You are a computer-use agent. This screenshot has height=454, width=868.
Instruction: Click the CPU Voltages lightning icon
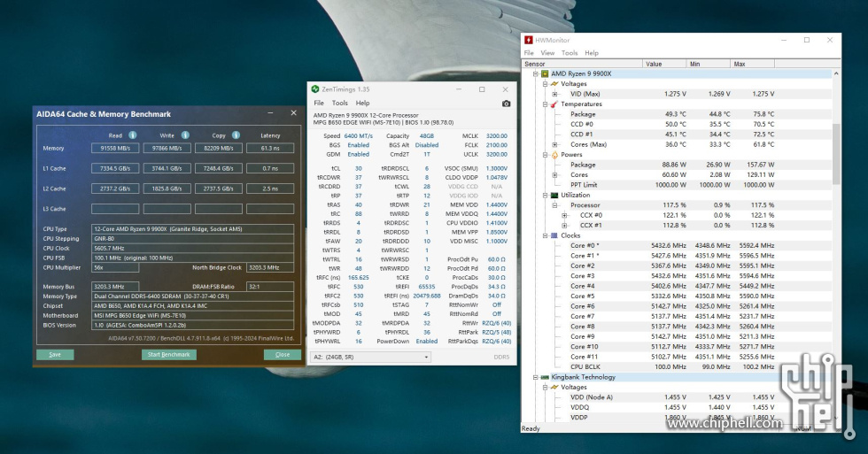coord(554,84)
